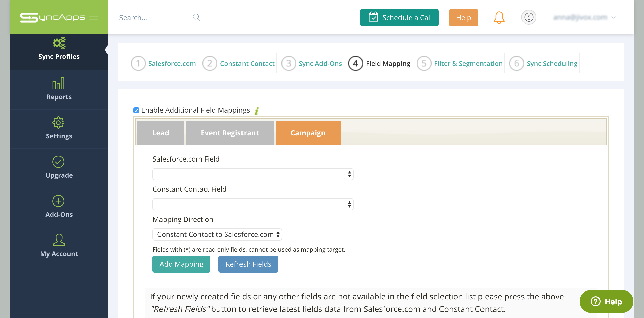Open the Mapping Direction dropdown
Image resolution: width=644 pixels, height=318 pixels.
point(217,234)
